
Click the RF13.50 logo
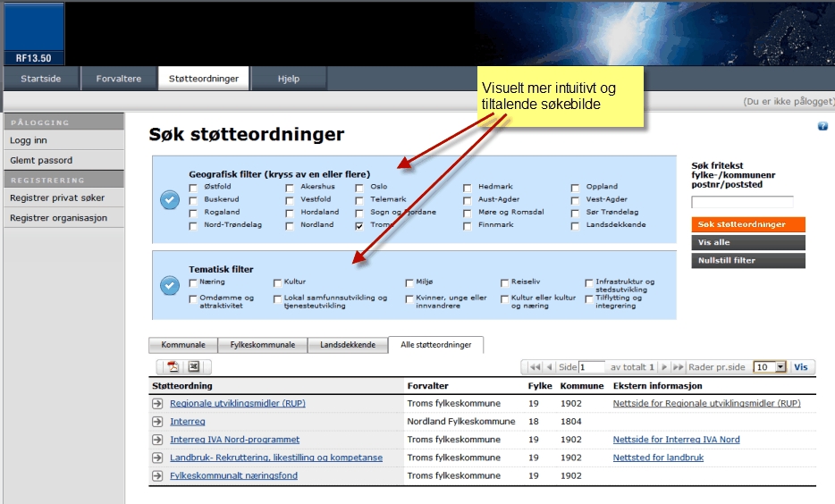coord(34,34)
